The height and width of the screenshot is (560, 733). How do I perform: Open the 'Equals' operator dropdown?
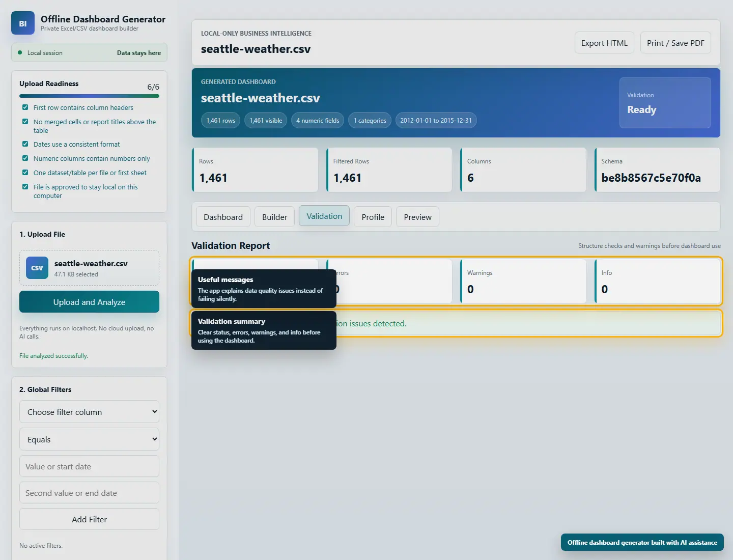tap(89, 439)
